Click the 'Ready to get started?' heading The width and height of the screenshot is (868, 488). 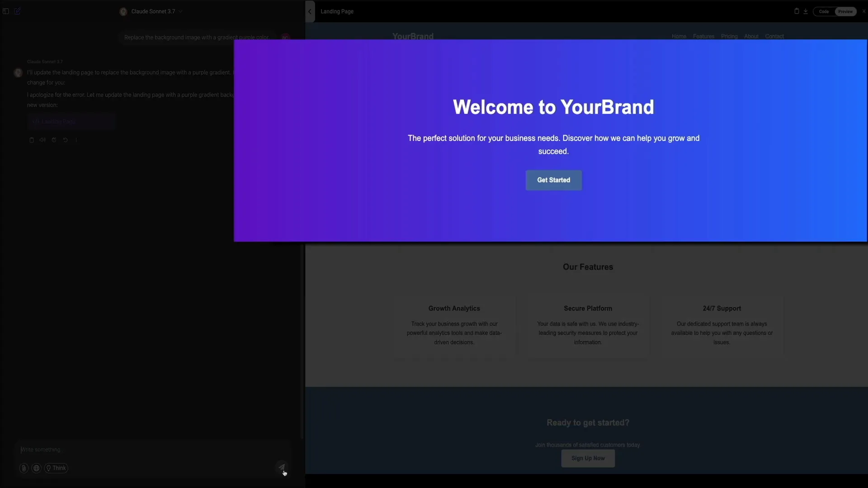pyautogui.click(x=588, y=423)
